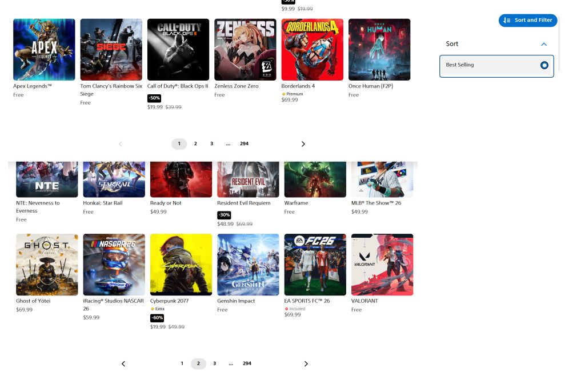Open Call of Duty Black Ops II cover
The width and height of the screenshot is (585, 392).
point(178,50)
